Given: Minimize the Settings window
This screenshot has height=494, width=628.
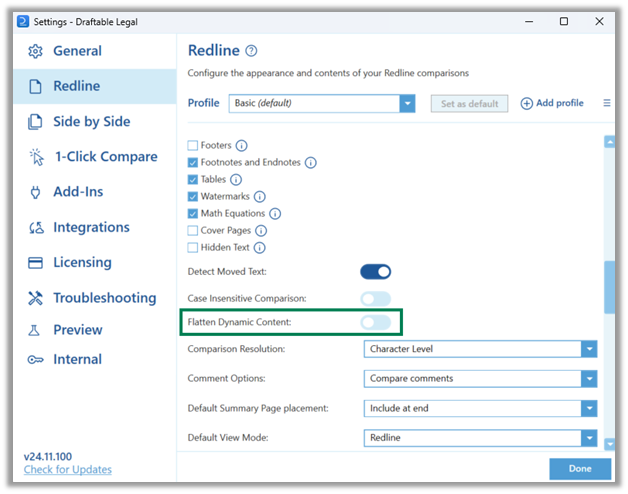Looking at the screenshot, I should pos(529,22).
